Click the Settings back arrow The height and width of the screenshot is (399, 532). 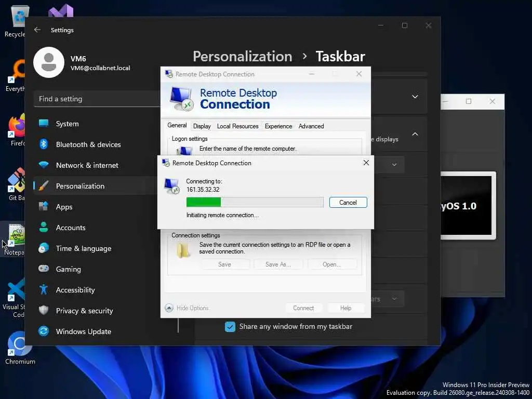pos(37,30)
